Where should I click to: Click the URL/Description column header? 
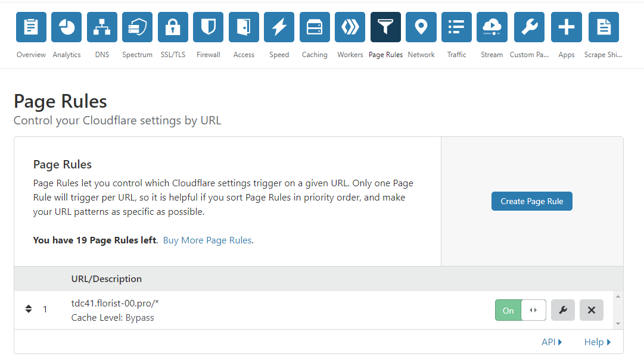[x=107, y=279]
